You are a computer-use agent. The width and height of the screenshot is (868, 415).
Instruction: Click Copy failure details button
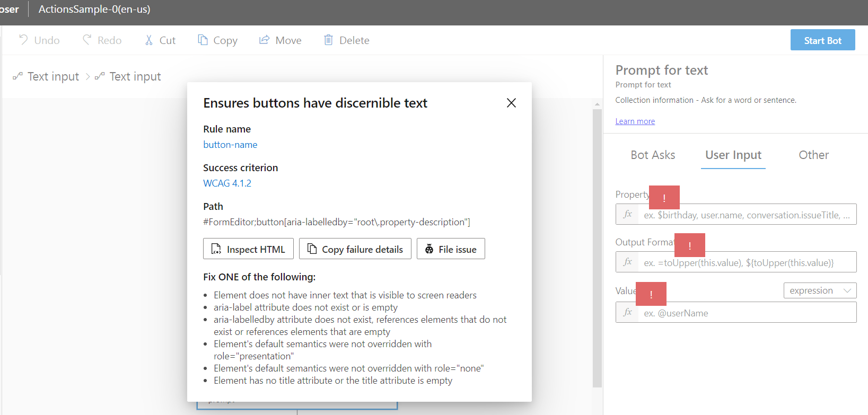click(x=355, y=249)
